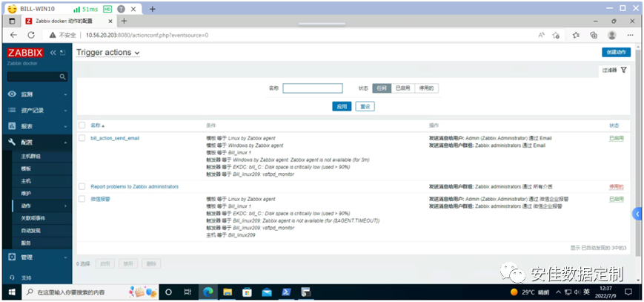Open 主机 in configuration menu
This screenshot has width=644, height=302.
26,181
